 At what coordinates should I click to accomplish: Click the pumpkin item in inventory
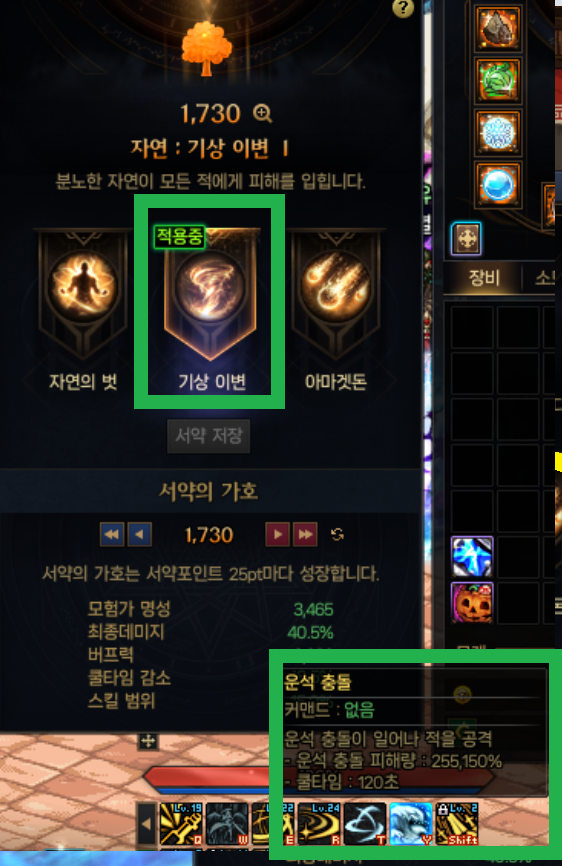coord(472,602)
